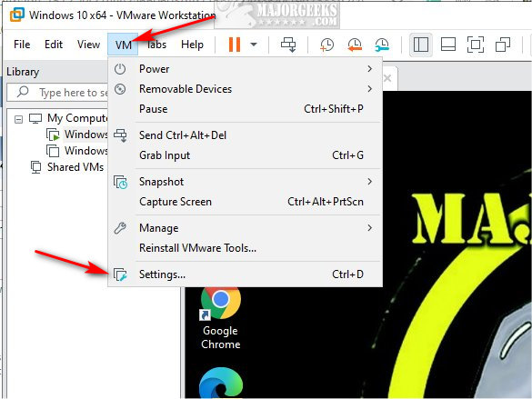Click the orange Pause VM toolbar button

235,45
